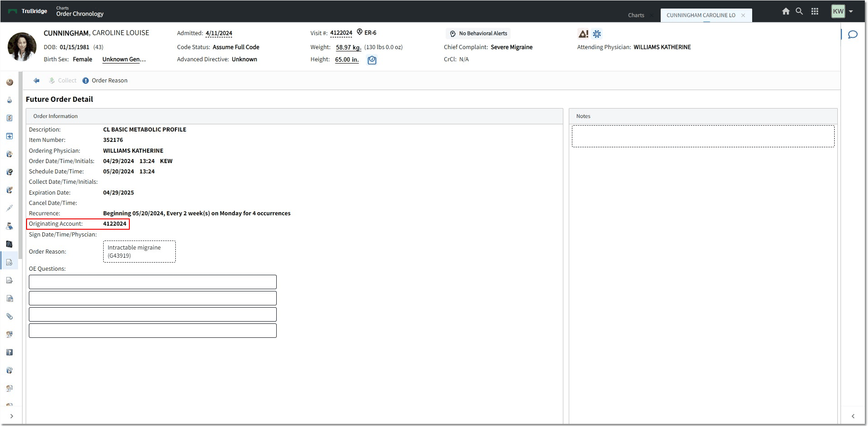Click the Collect toolbar button
Viewport: 868px width, 427px height.
click(x=63, y=81)
